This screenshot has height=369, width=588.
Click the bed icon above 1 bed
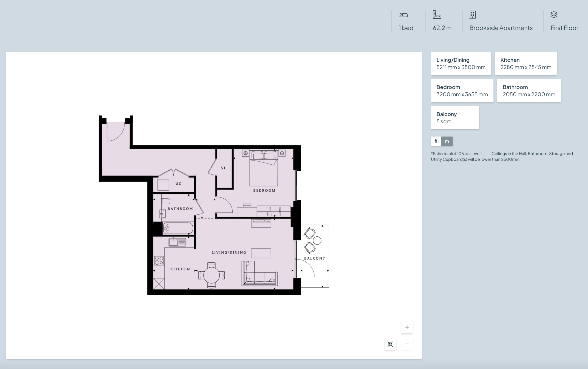(x=403, y=15)
